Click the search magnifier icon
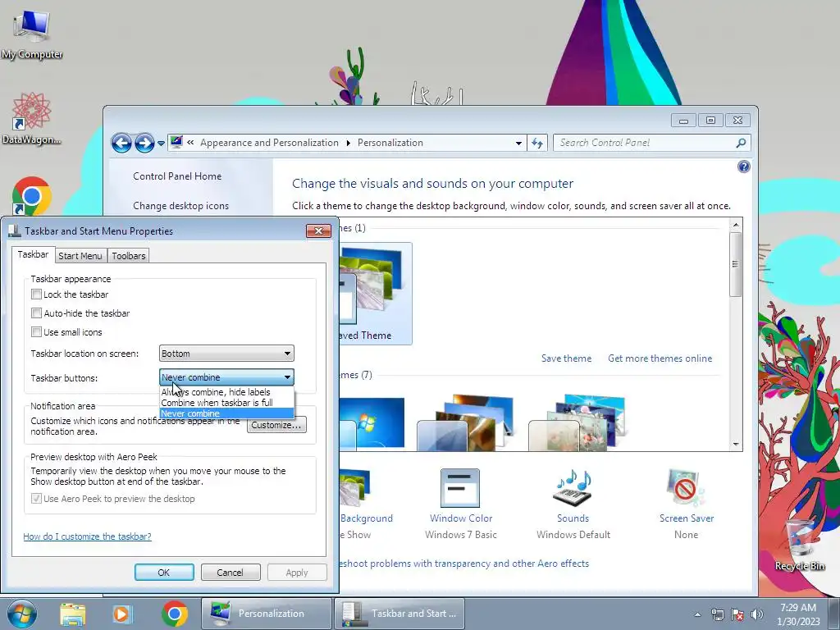This screenshot has width=840, height=630. click(742, 143)
